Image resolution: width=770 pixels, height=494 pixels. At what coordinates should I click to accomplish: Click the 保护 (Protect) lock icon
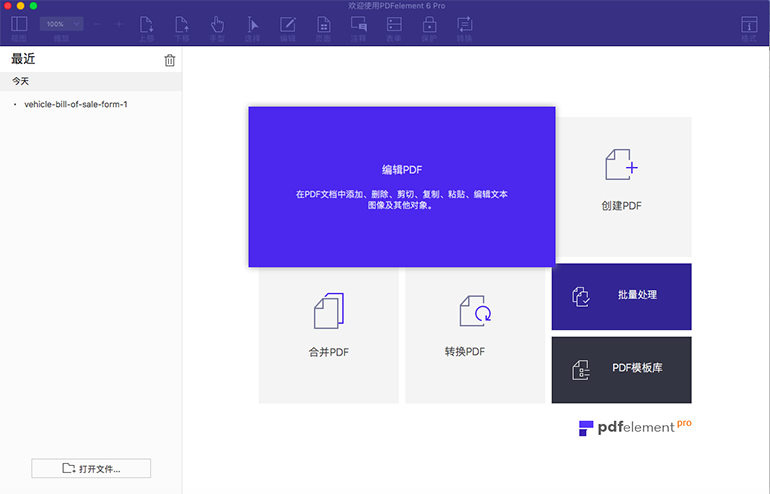429,25
